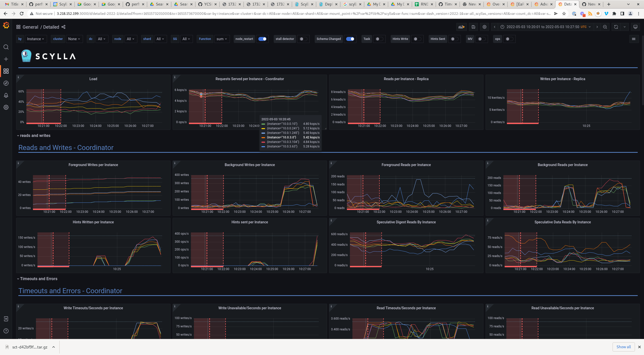The height and width of the screenshot is (355, 644).
Task: Save dashboard with floppy icon
Action: point(473,27)
